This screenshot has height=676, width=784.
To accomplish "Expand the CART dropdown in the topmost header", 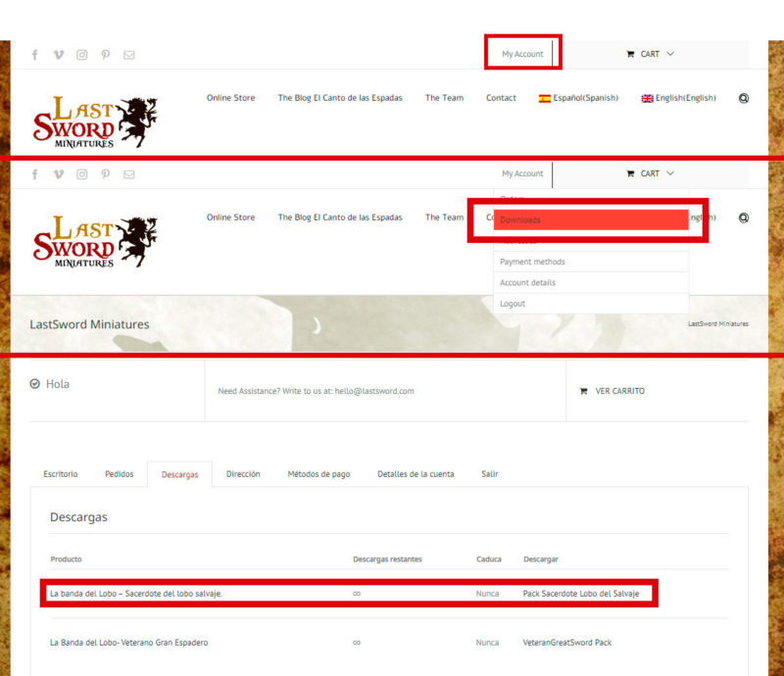I will 650,54.
